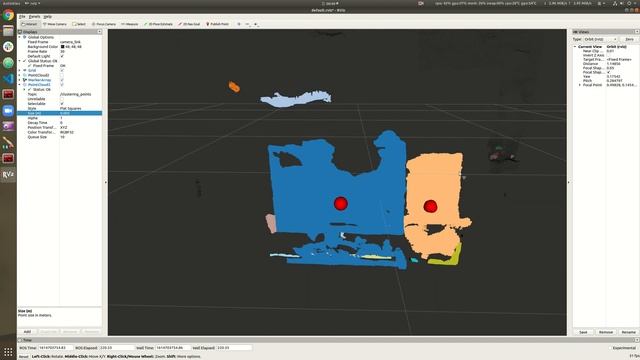Viewport: 640px width, 360px height.
Task: Click the Decay Time property row
Action: [60, 123]
